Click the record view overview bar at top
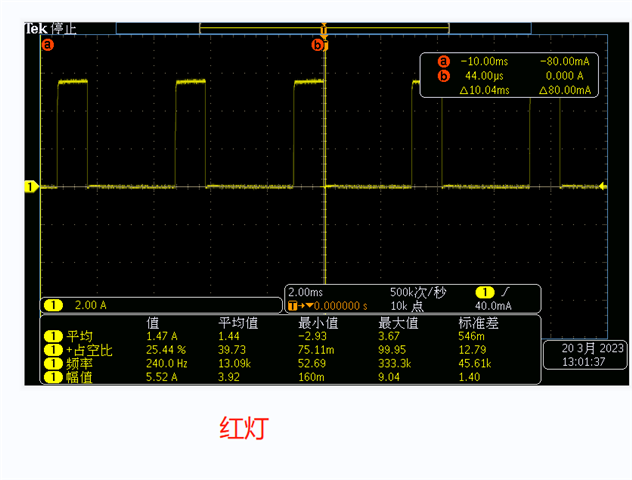This screenshot has width=632, height=480. pos(324,28)
